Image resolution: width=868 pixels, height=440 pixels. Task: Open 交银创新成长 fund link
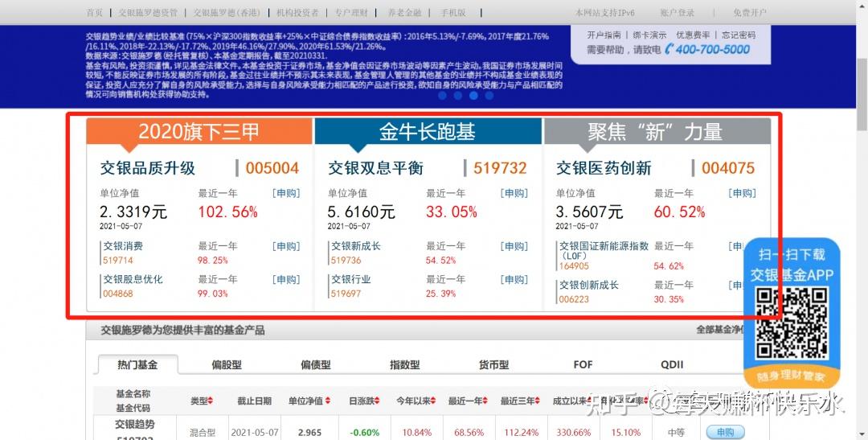point(588,285)
